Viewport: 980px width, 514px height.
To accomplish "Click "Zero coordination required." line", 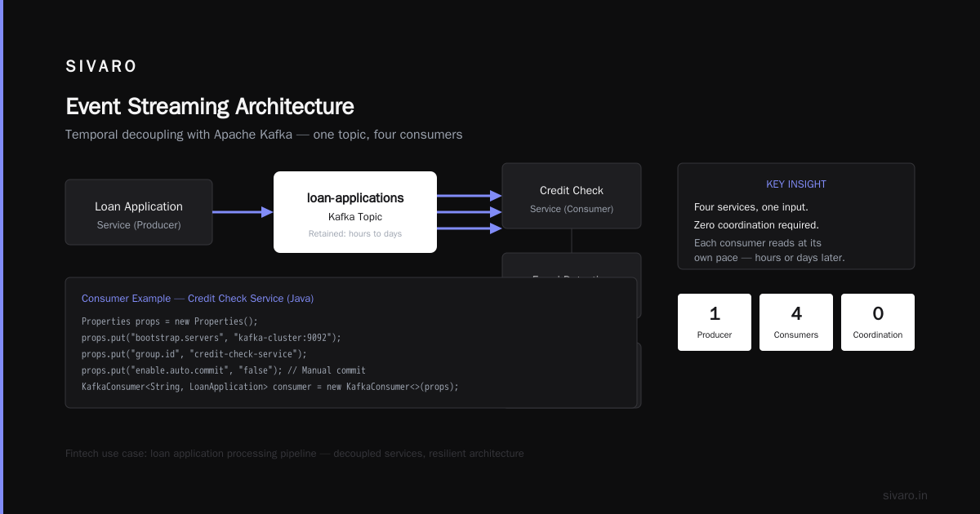I will pos(756,225).
